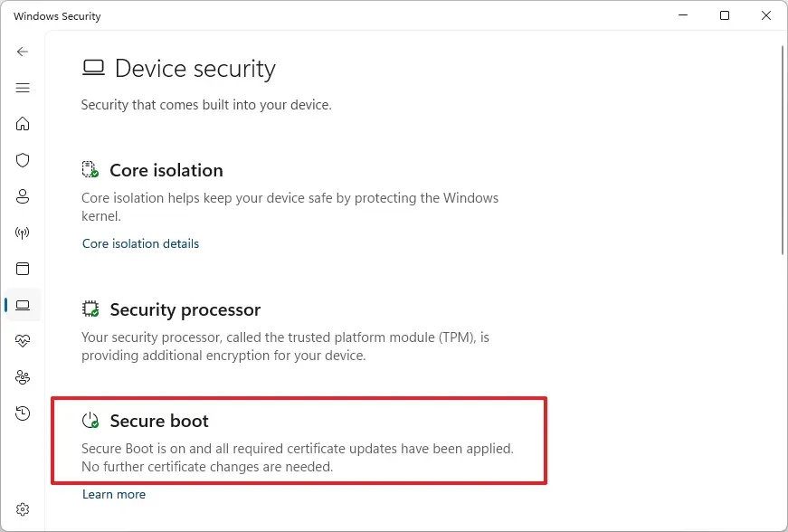788x532 pixels.
Task: Click the Security processor heading
Action: [x=185, y=309]
